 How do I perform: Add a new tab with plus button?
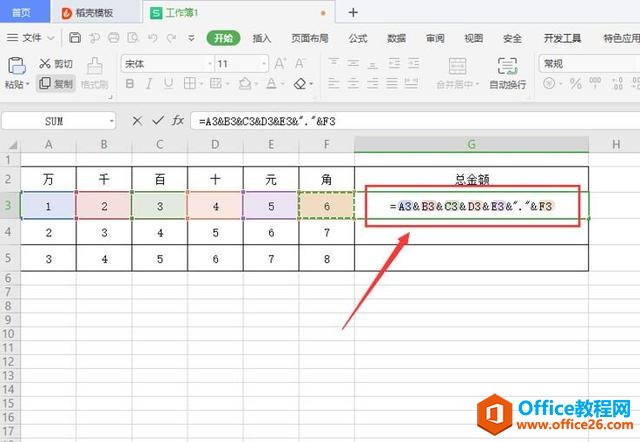point(353,13)
